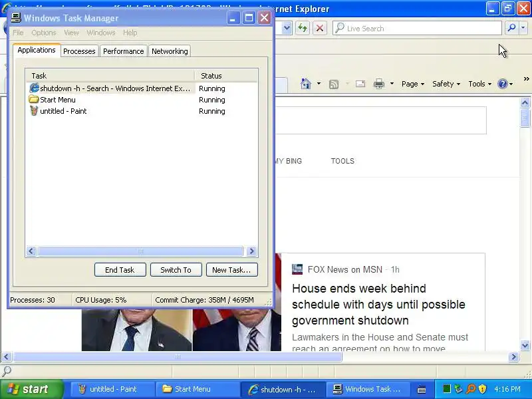532x399 pixels.
Task: Open the View menu in Task Manager
Action: (x=71, y=33)
